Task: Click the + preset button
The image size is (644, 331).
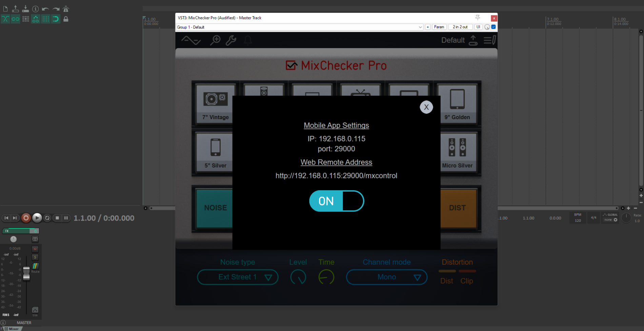Action: pyautogui.click(x=428, y=27)
